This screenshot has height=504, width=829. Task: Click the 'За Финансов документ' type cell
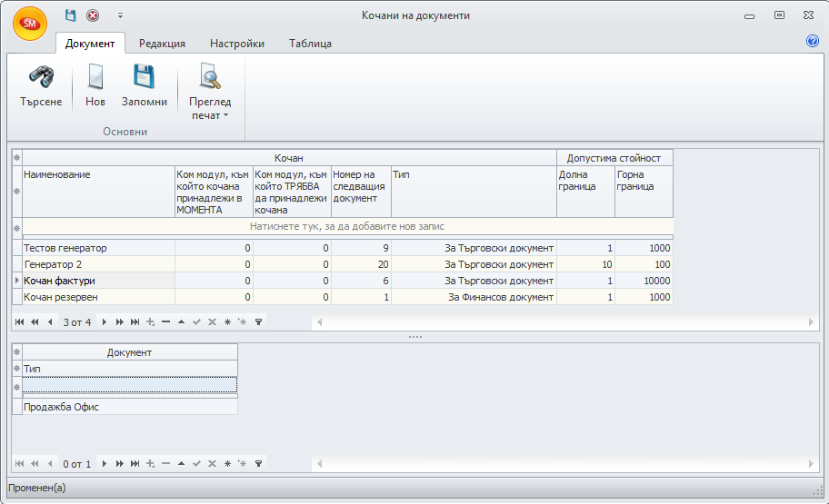click(474, 297)
